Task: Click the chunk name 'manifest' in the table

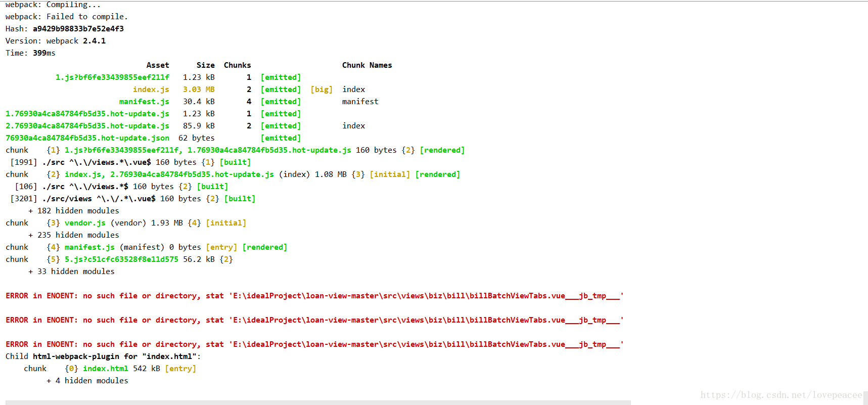Action: 360,102
